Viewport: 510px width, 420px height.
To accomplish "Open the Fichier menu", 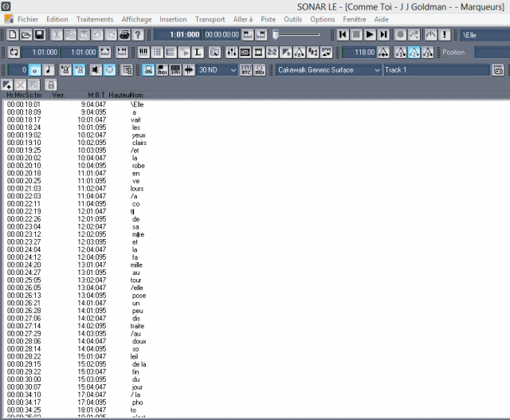I will 28,19.
